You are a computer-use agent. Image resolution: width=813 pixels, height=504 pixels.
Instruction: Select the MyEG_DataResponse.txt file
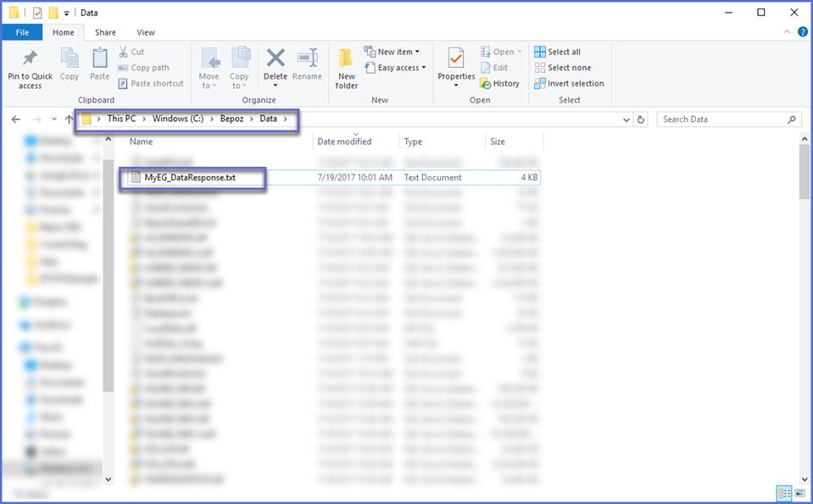click(x=190, y=178)
